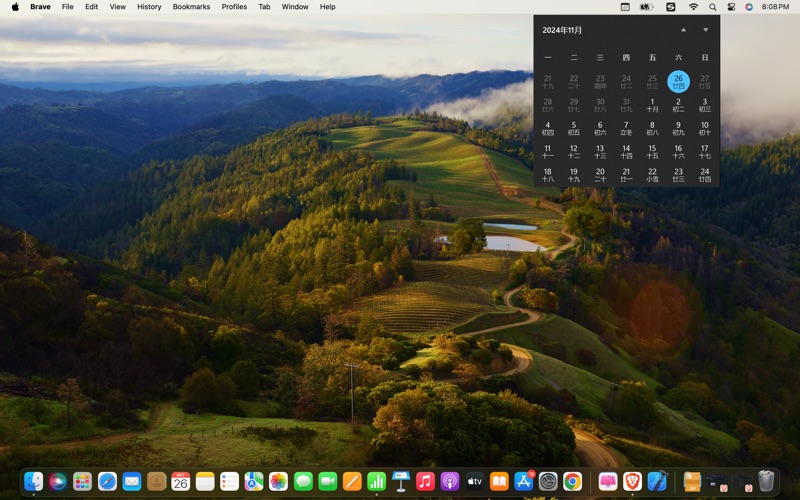This screenshot has height=500, width=800.
Task: Open Control Center from the menu bar
Action: pos(731,7)
